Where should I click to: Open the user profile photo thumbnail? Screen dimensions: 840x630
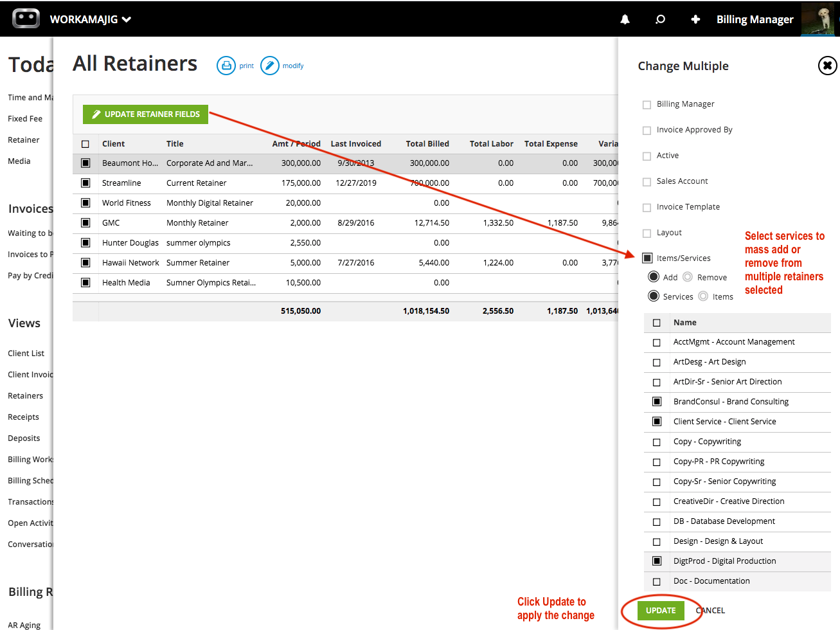coord(817,19)
